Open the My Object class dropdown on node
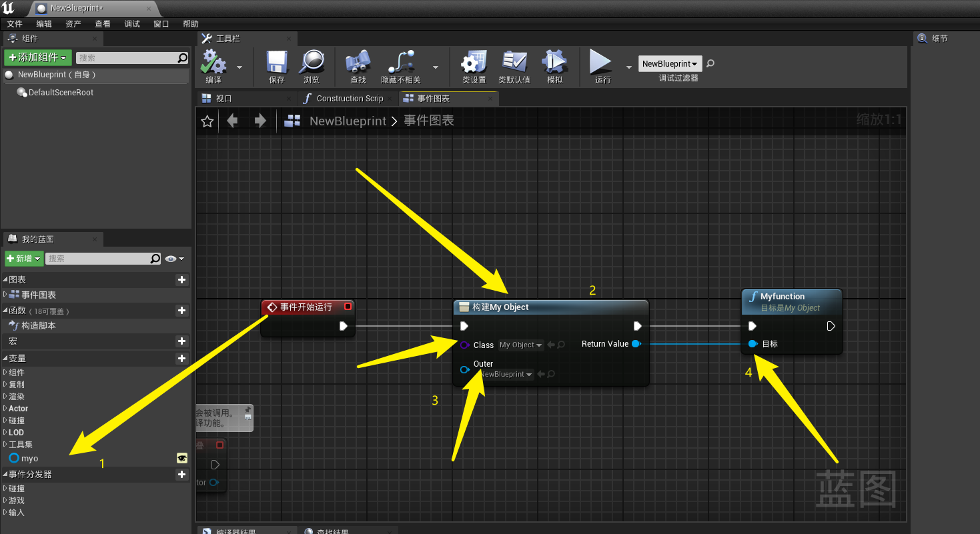The width and height of the screenshot is (980, 534). pyautogui.click(x=521, y=345)
